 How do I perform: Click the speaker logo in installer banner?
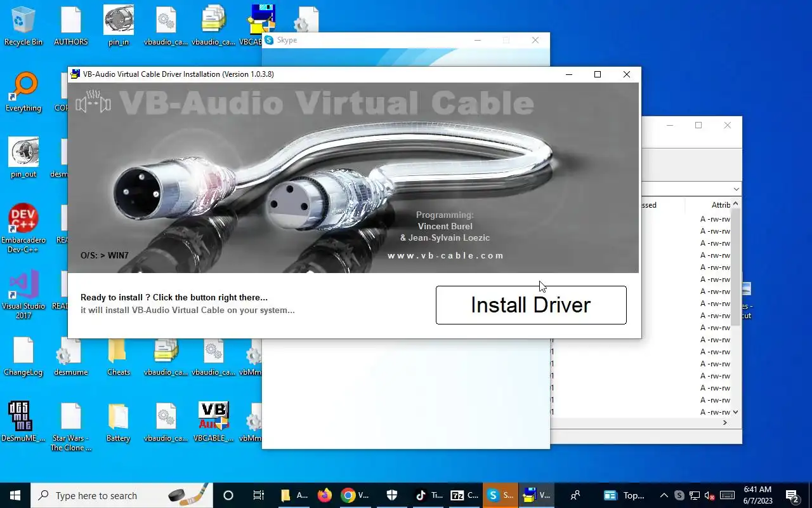click(x=93, y=102)
